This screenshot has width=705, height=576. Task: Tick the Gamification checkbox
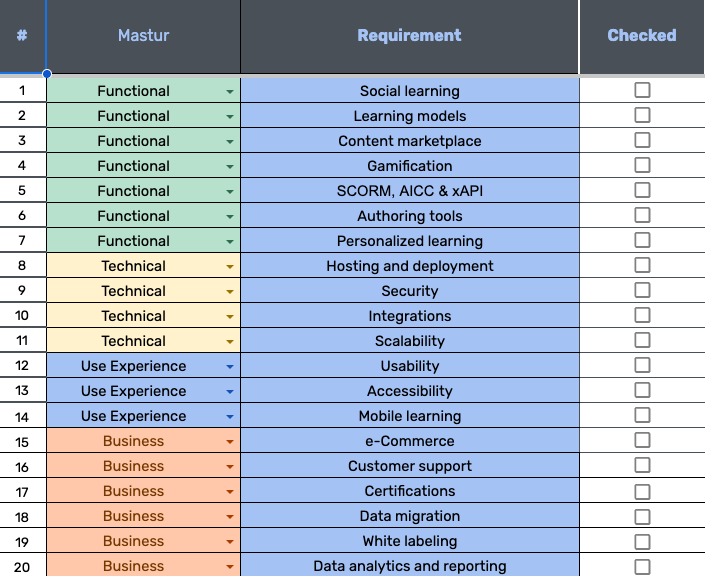[642, 165]
